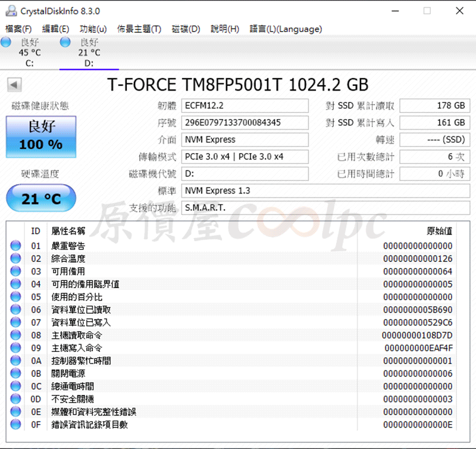Select the 0C 總通電時間 attribute row
This screenshot has width=476, height=449.
click(x=237, y=386)
